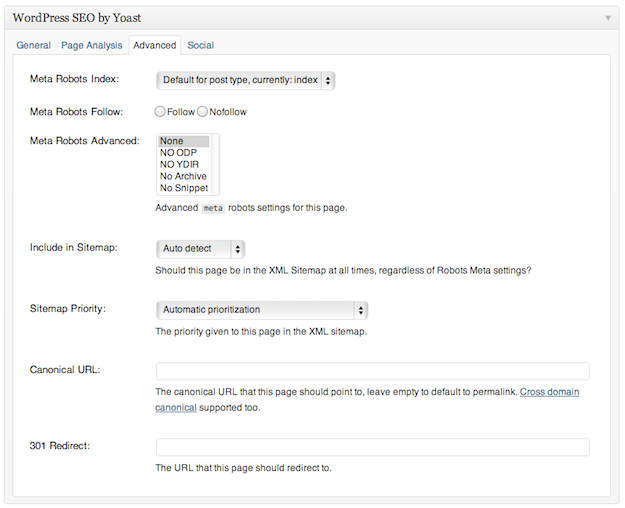The image size is (625, 508).
Task: Choose No Archive in the robots list
Action: pyautogui.click(x=184, y=176)
